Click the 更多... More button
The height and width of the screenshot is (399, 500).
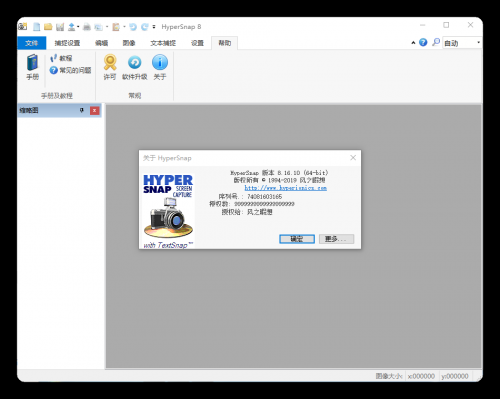tap(336, 239)
